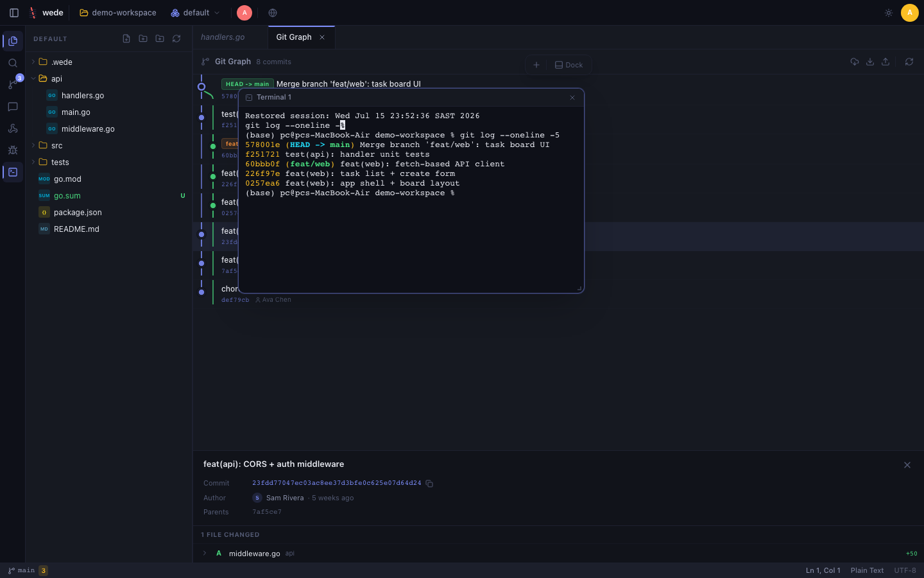Open handlers.go in the file tree
Viewport: 924px width, 578px height.
pos(109,96)
